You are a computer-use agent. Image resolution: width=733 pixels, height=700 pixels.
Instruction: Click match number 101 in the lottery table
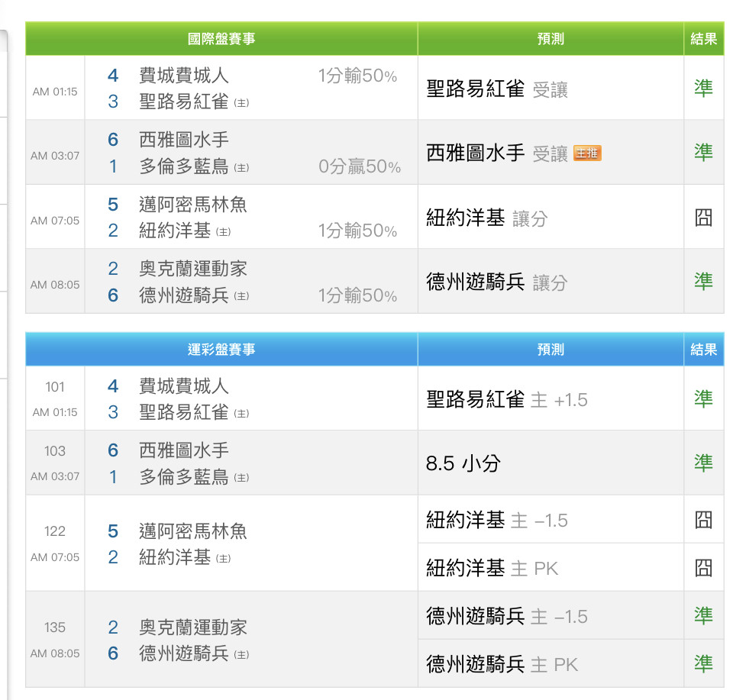click(55, 387)
